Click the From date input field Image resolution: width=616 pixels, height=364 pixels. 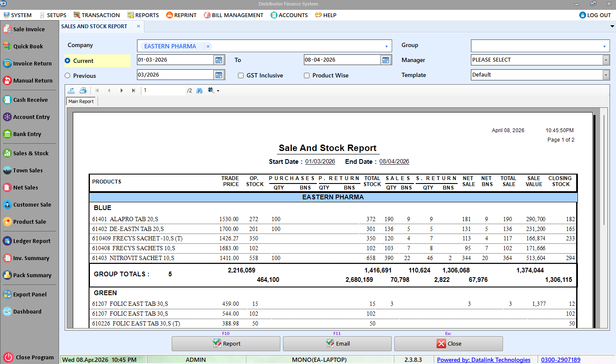click(175, 60)
